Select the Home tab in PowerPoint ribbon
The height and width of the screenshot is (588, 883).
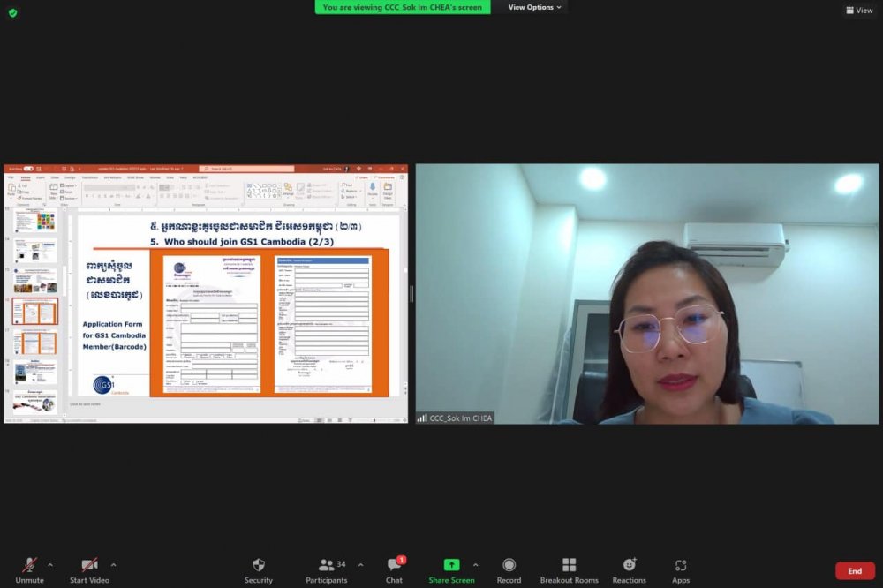tap(26, 177)
